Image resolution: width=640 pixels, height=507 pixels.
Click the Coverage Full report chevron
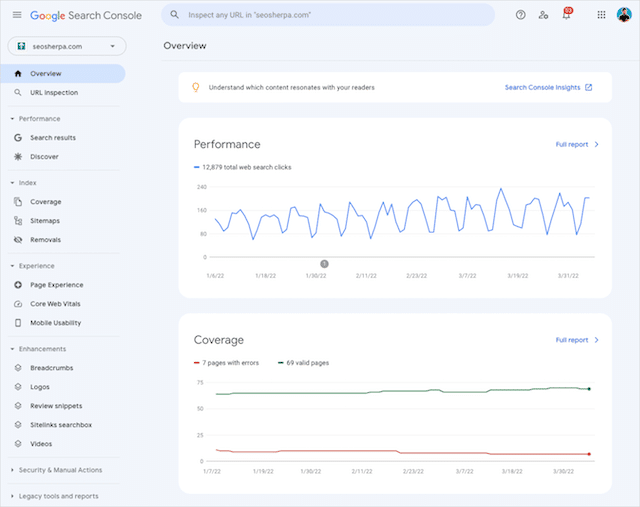point(596,340)
